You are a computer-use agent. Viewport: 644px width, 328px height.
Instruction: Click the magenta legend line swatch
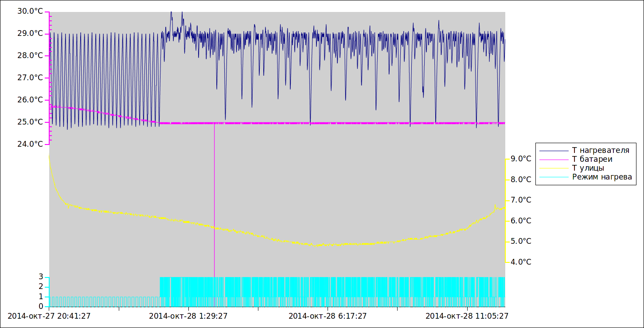(554, 160)
